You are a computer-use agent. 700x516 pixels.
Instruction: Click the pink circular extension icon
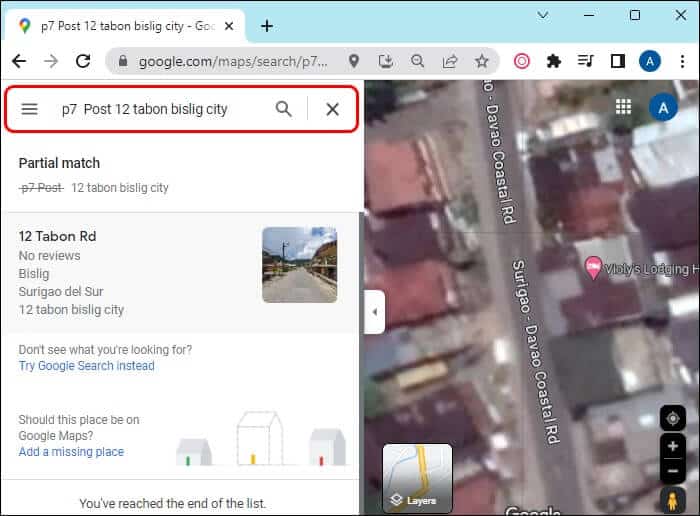(521, 61)
